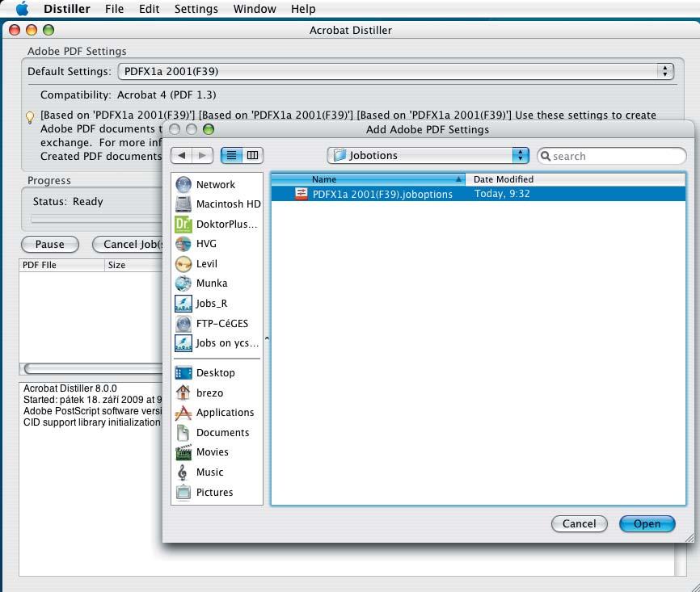700x592 pixels.
Task: Select DoktorPlus volume in sidebar
Action: click(x=217, y=224)
